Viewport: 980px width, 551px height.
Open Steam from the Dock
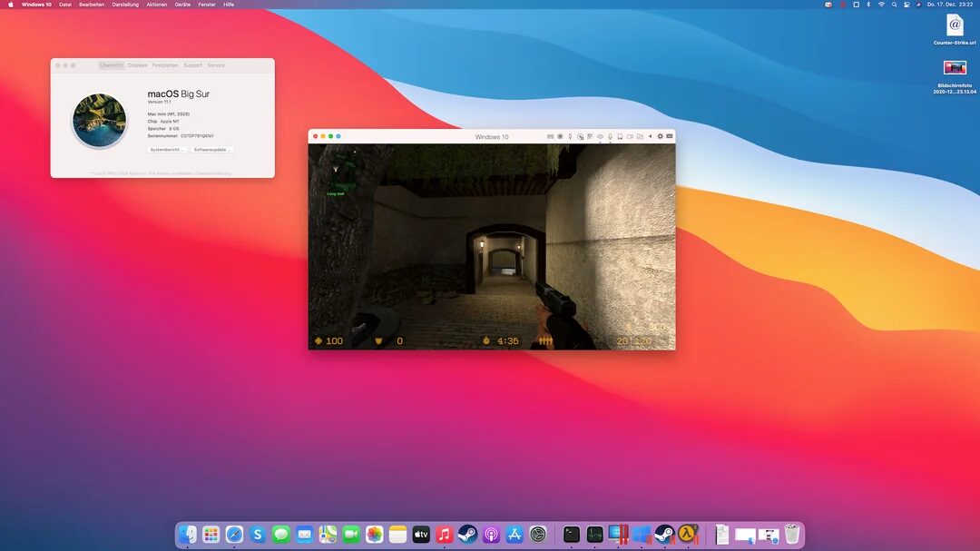467,535
